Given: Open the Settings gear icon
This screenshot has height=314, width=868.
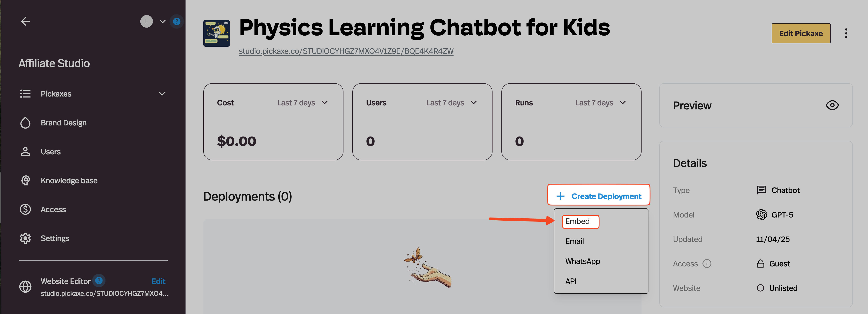Looking at the screenshot, I should pyautogui.click(x=25, y=238).
